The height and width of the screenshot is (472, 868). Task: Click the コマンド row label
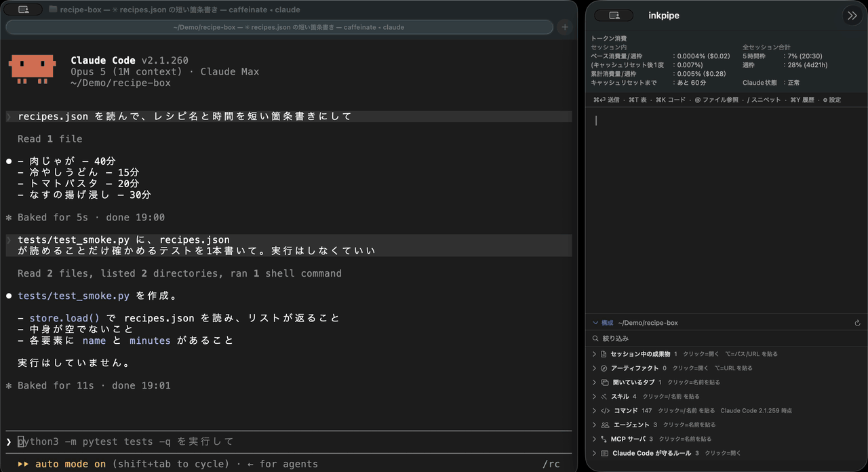point(625,410)
